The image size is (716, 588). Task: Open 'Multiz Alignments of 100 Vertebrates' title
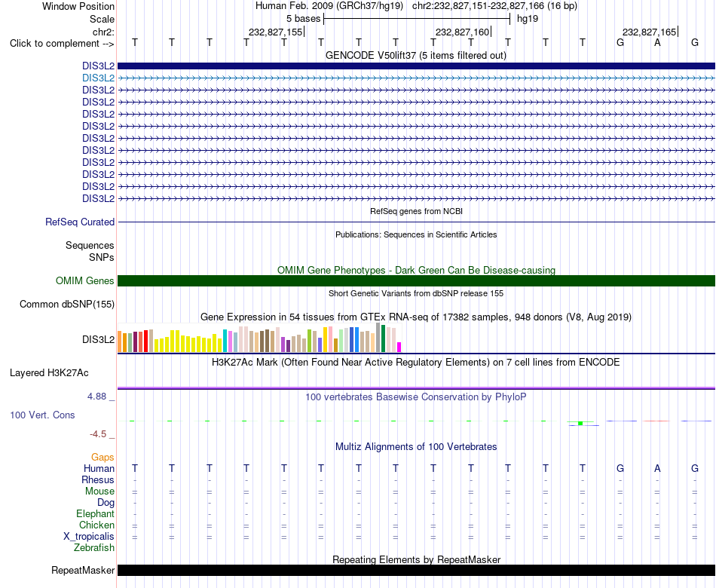click(x=416, y=446)
